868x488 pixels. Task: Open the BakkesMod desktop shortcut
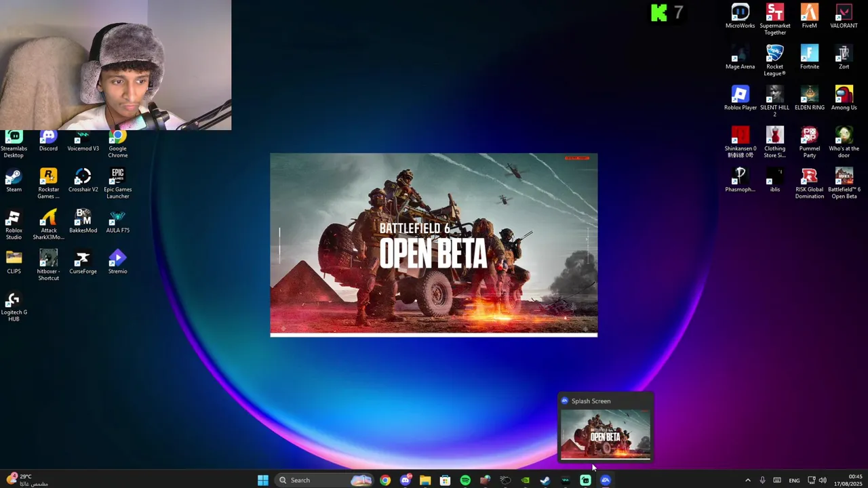pyautogui.click(x=83, y=222)
